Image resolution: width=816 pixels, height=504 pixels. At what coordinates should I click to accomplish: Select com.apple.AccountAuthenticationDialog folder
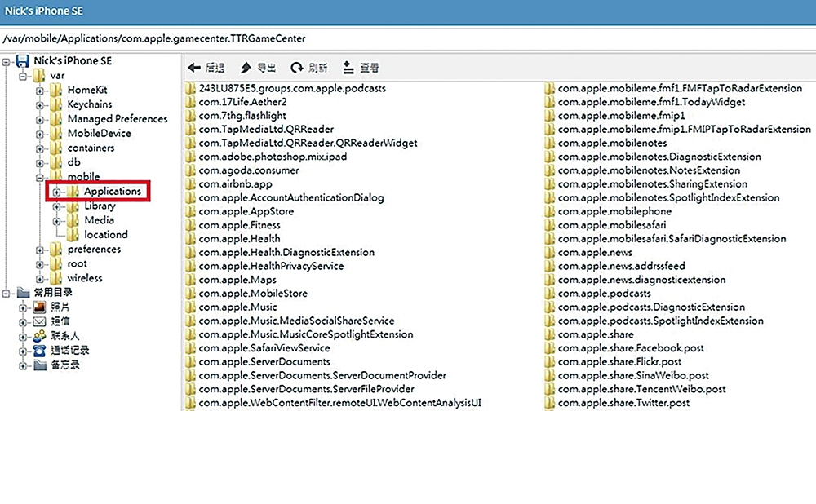(291, 197)
